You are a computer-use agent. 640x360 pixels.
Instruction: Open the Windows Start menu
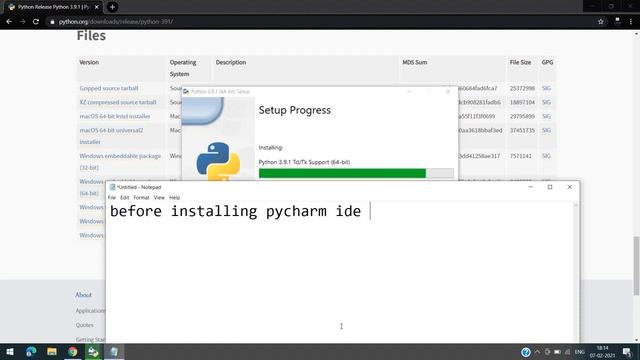[x=10, y=352]
